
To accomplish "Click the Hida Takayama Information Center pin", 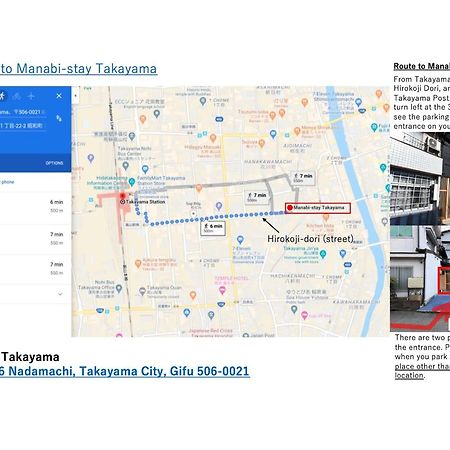I will [x=132, y=182].
